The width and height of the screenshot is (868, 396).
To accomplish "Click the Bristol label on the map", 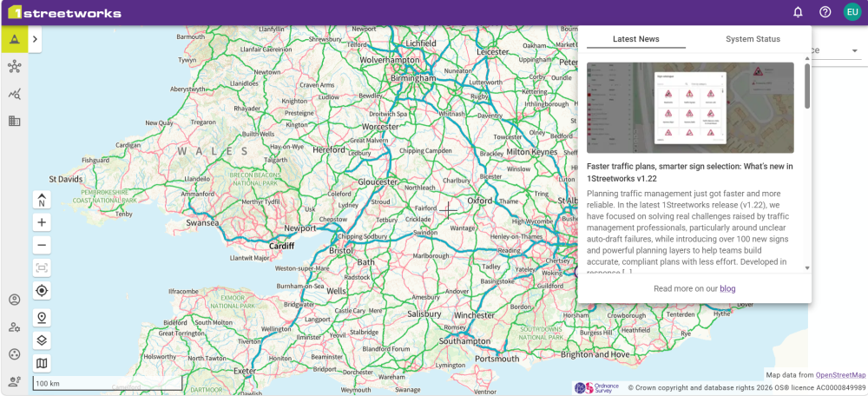I will [341, 250].
